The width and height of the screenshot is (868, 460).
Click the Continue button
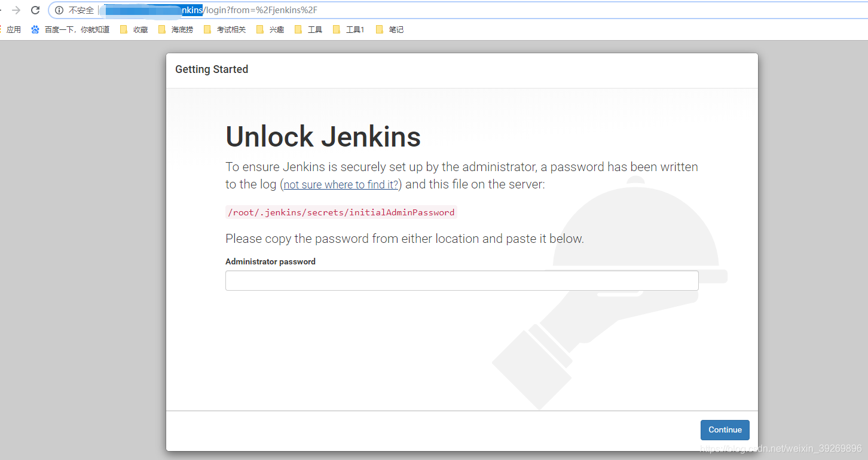point(725,430)
